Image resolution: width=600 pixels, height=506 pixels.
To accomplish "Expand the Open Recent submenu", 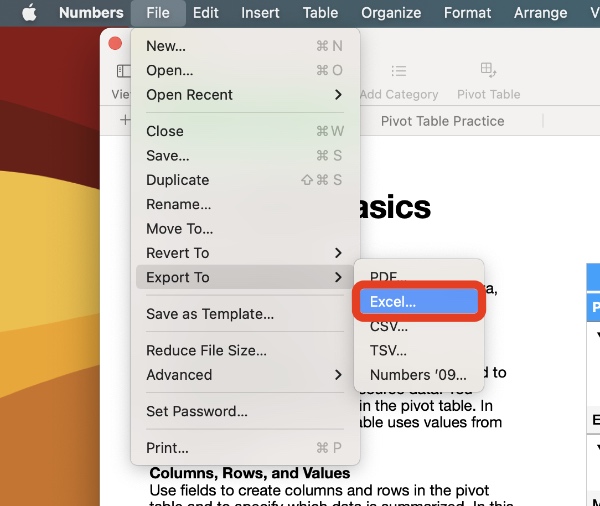I will tap(245, 95).
